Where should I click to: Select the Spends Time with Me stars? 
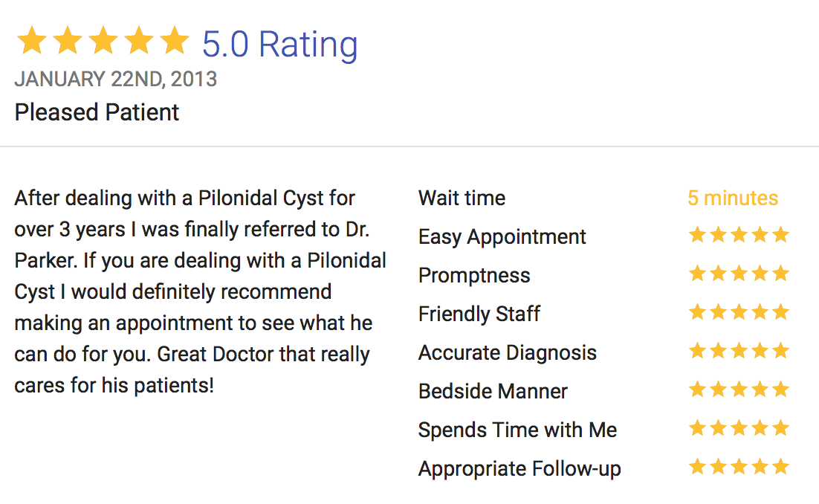(739, 428)
